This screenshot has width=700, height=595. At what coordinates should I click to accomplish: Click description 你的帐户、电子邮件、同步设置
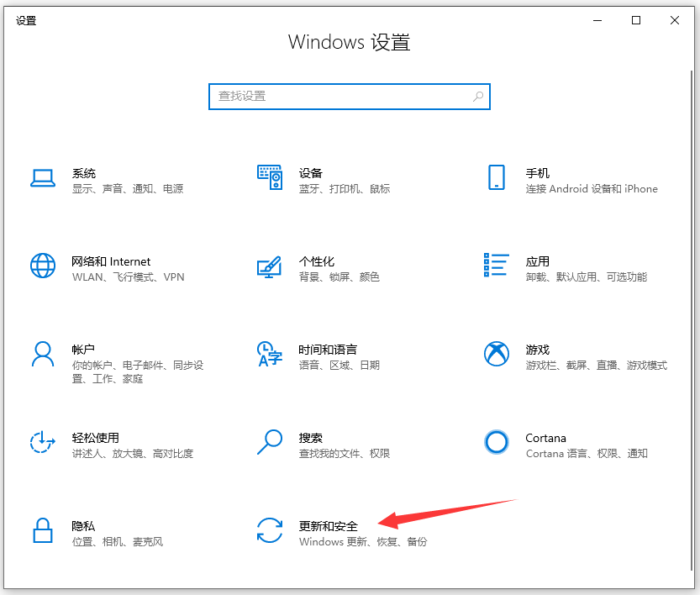[x=138, y=372]
